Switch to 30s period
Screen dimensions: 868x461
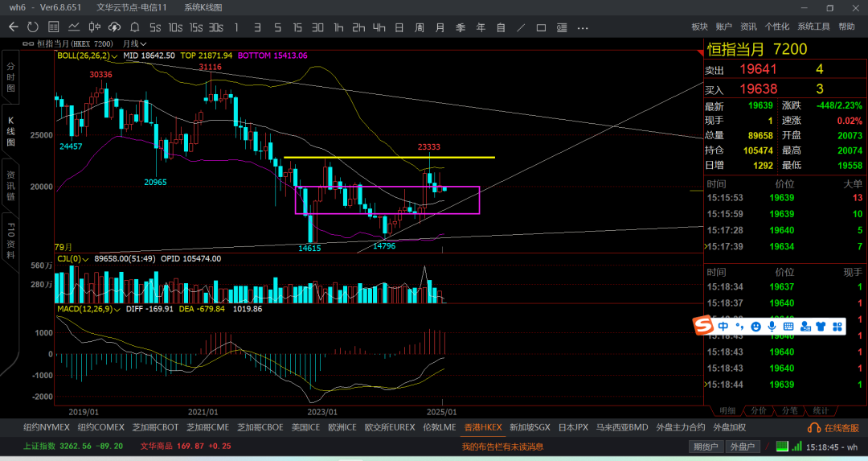pos(216,27)
